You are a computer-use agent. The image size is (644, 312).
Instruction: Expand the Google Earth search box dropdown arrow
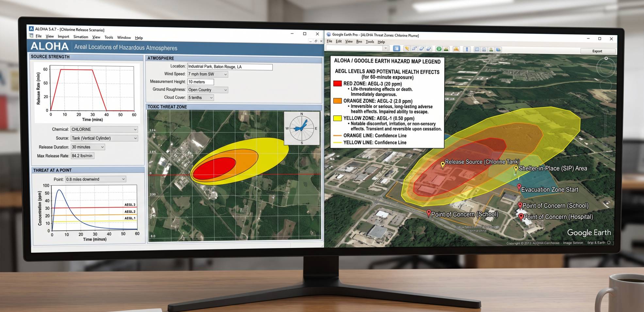click(x=386, y=48)
